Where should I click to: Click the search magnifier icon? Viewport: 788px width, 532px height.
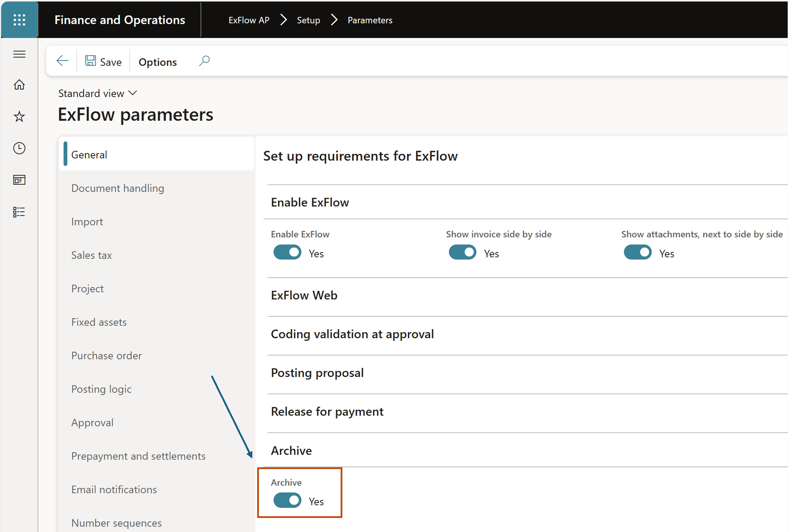coord(204,61)
